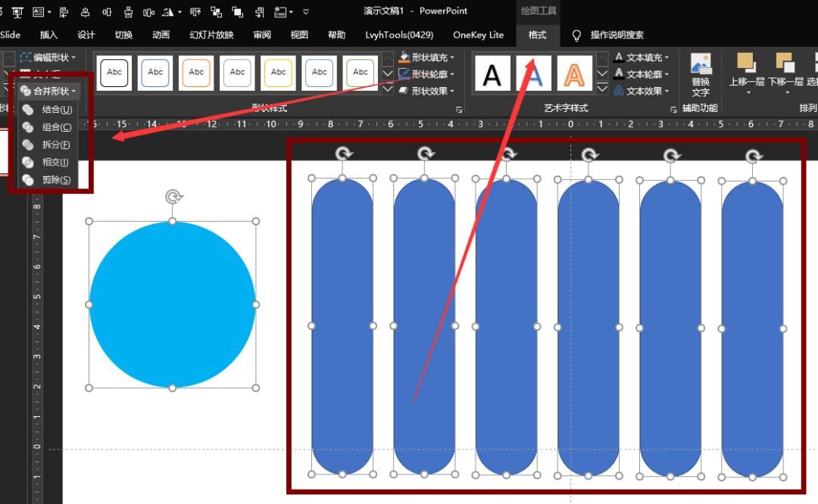Open the 形状样式 dialog launcher

tap(459, 110)
